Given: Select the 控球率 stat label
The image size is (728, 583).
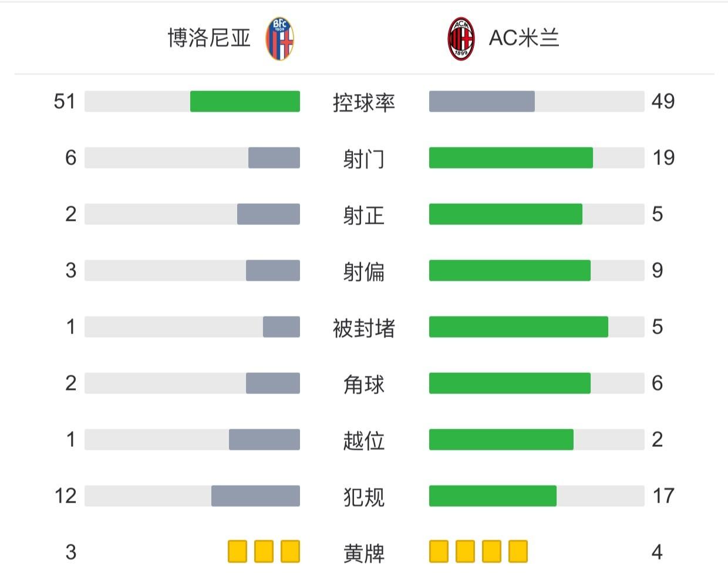Looking at the screenshot, I should (x=363, y=102).
